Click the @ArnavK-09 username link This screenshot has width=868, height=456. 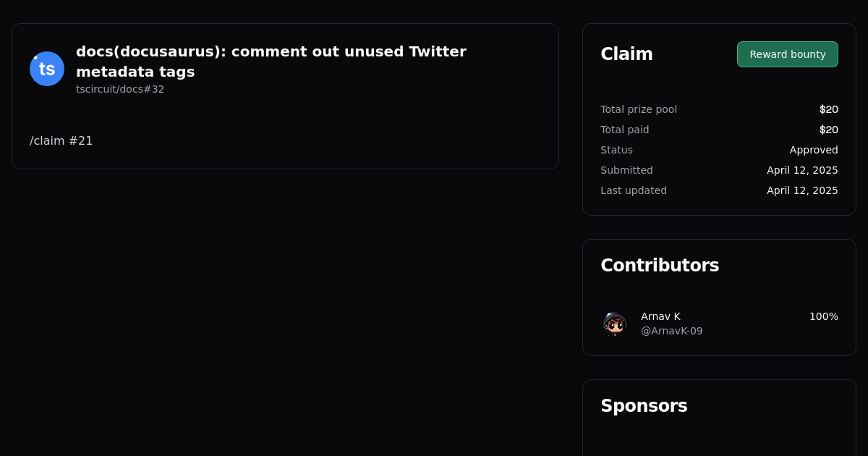pos(671,331)
